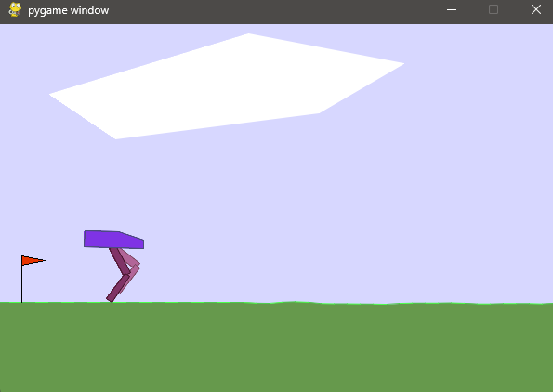Click the walker's foot touching the ground
This screenshot has width=553, height=392.
[x=111, y=300]
